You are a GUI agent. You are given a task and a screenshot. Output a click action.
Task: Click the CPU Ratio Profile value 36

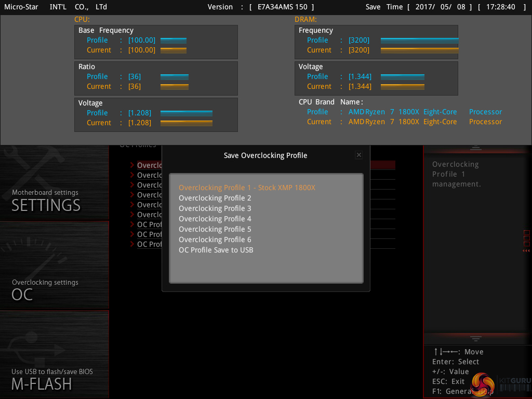[x=135, y=76]
